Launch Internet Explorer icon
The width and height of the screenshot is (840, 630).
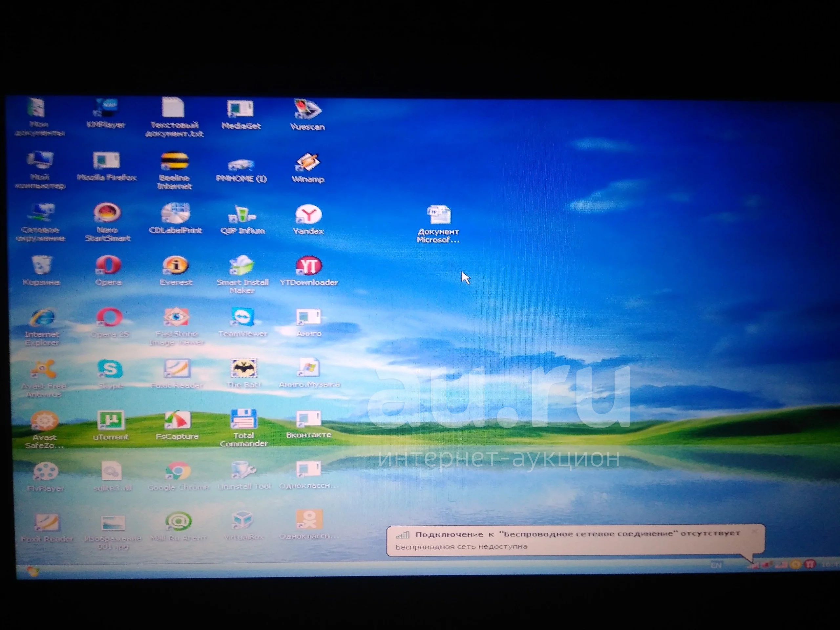point(42,327)
